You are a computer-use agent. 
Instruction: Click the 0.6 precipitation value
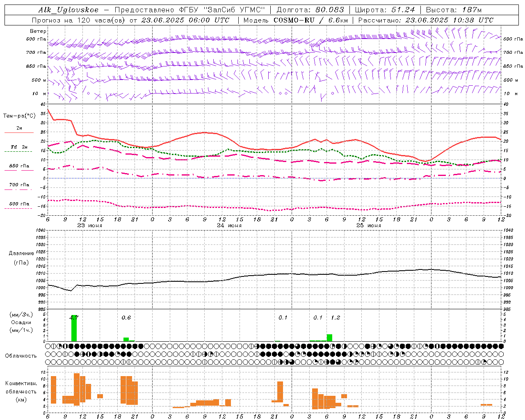click(126, 318)
